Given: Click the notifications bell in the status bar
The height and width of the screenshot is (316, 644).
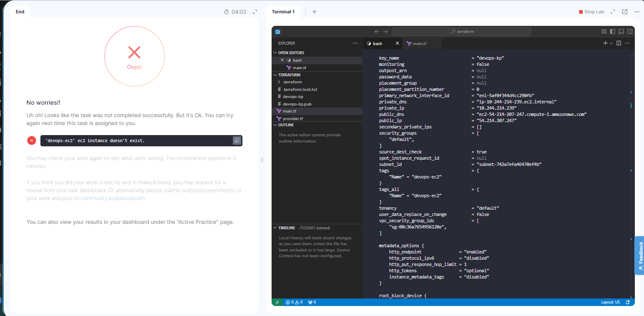Looking at the screenshot, I should tap(627, 302).
